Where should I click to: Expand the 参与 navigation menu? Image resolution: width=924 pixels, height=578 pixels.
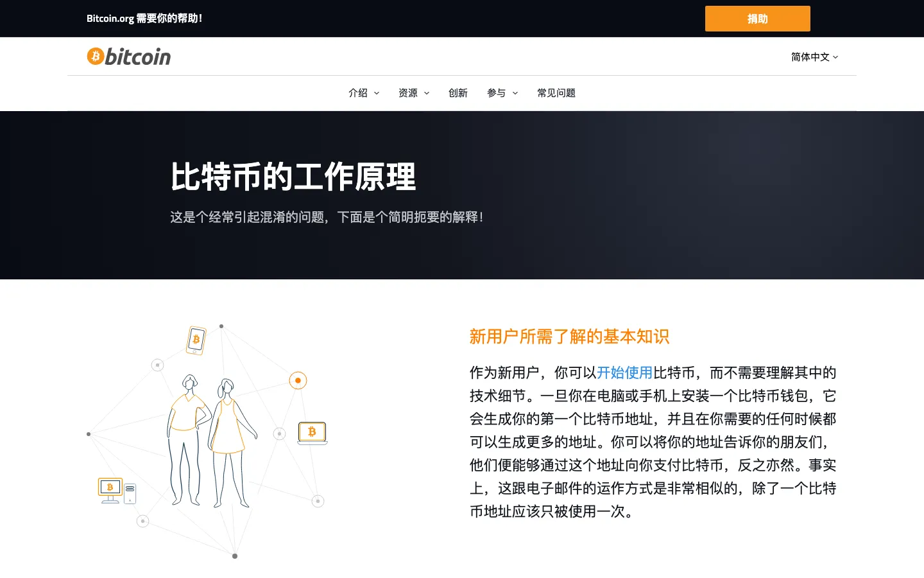click(x=502, y=93)
